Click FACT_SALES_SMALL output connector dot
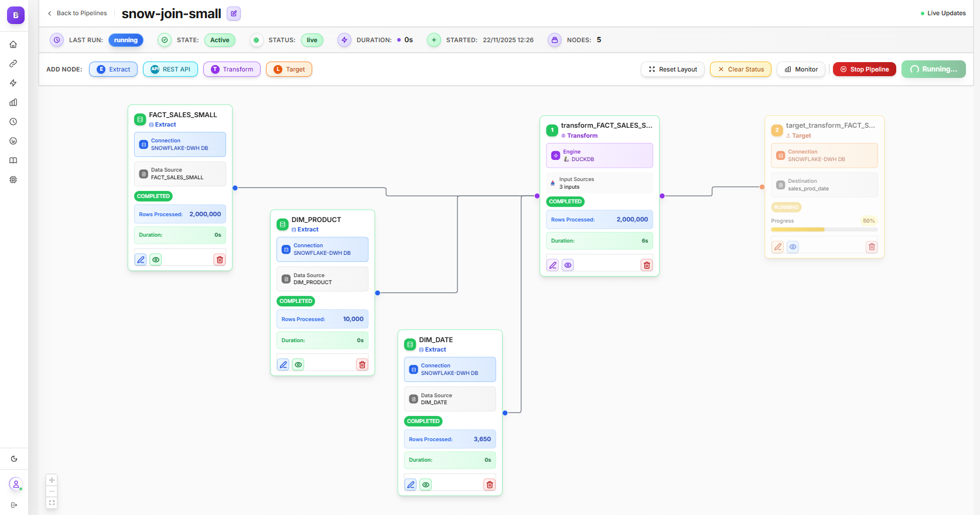The height and width of the screenshot is (515, 980). (x=235, y=188)
